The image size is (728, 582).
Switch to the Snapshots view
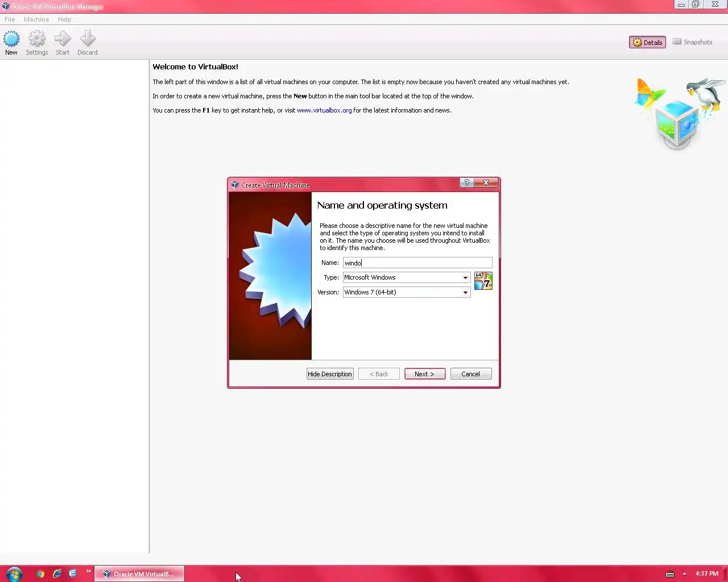click(x=693, y=42)
